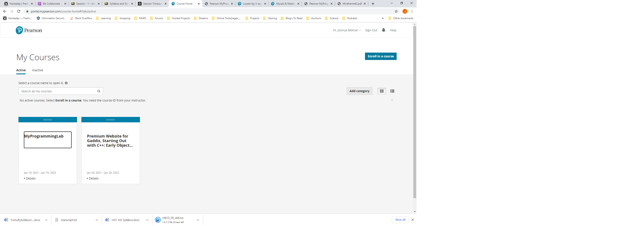The image size is (644, 226).
Task: Open the Other bookmarks folder
Action: pyautogui.click(x=401, y=18)
